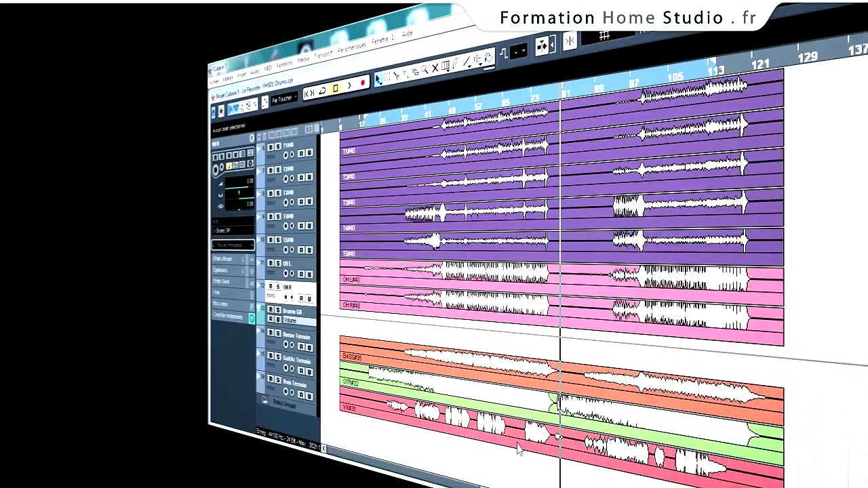The height and width of the screenshot is (488, 868).
Task: Solo the Voix Temoin track
Action: (x=277, y=380)
